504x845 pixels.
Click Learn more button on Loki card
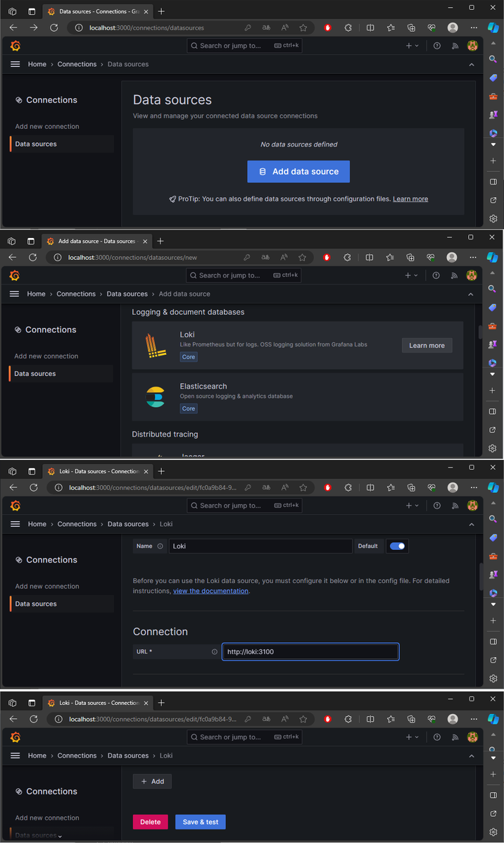click(427, 345)
